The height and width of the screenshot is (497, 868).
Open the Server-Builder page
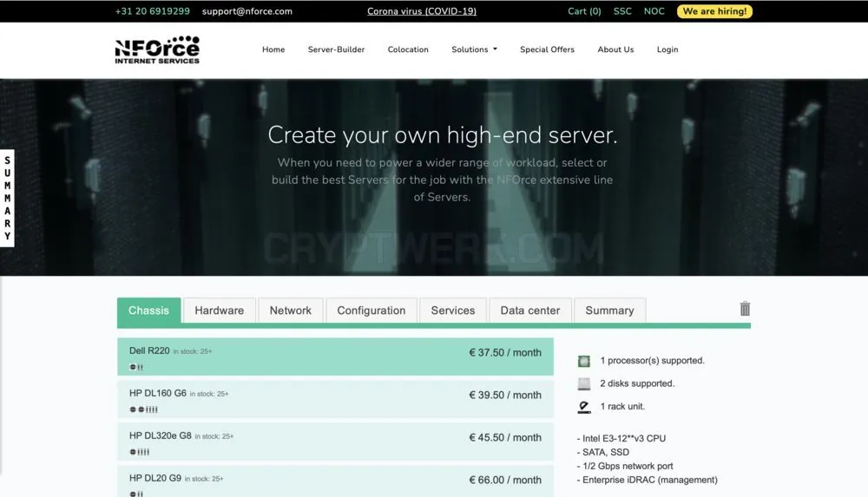(x=336, y=49)
